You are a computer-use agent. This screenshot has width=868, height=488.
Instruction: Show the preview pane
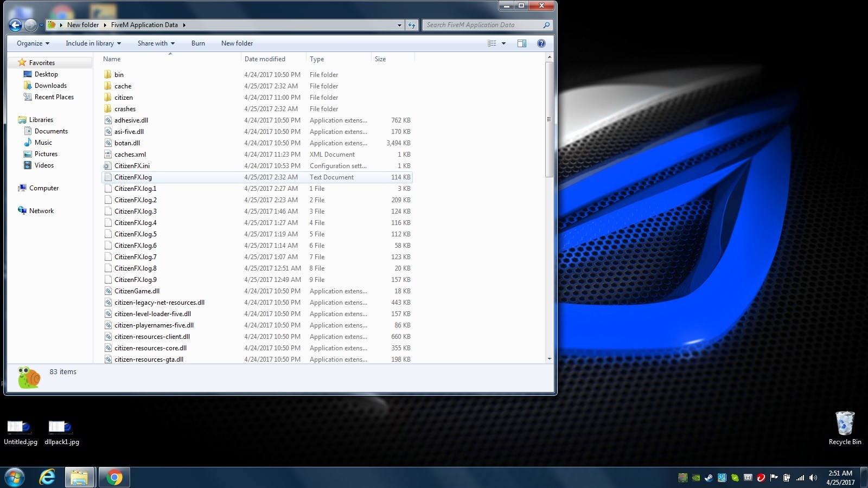pyautogui.click(x=522, y=43)
